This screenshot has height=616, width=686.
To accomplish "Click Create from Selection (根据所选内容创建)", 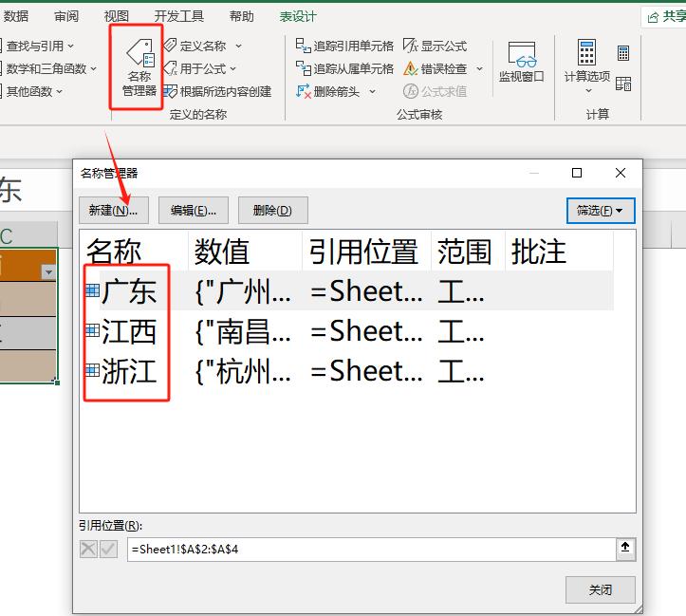I will pos(217,91).
